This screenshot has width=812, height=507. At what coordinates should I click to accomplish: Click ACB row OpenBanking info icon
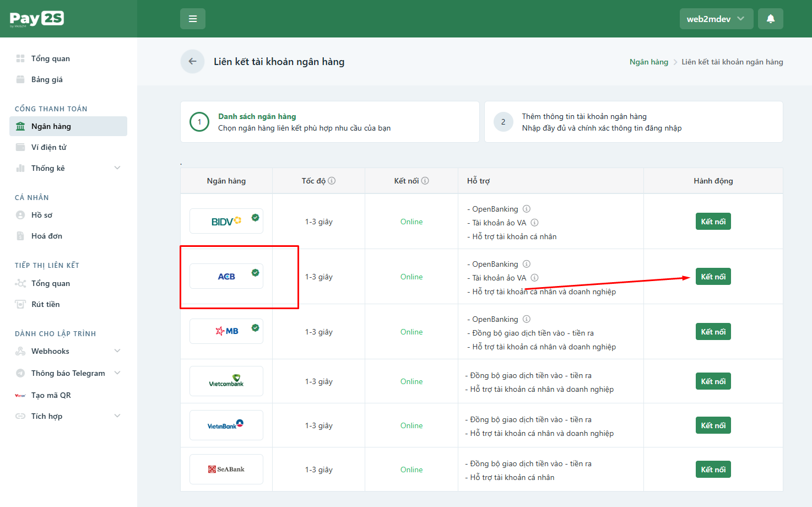pos(527,264)
